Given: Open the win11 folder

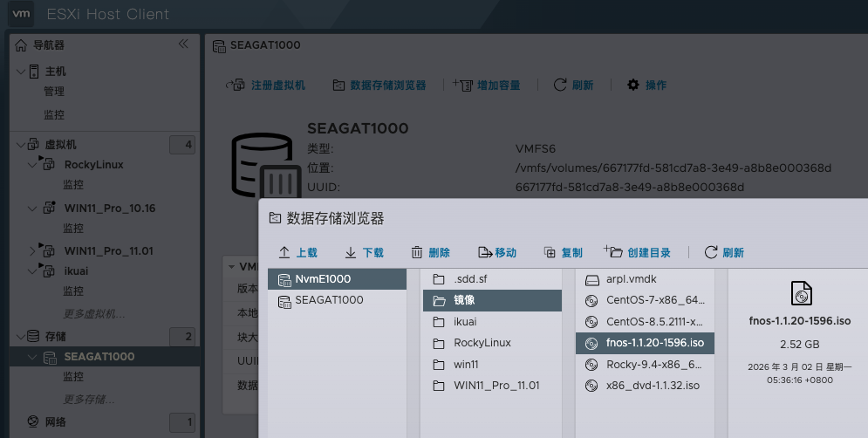Looking at the screenshot, I should [x=492, y=365].
